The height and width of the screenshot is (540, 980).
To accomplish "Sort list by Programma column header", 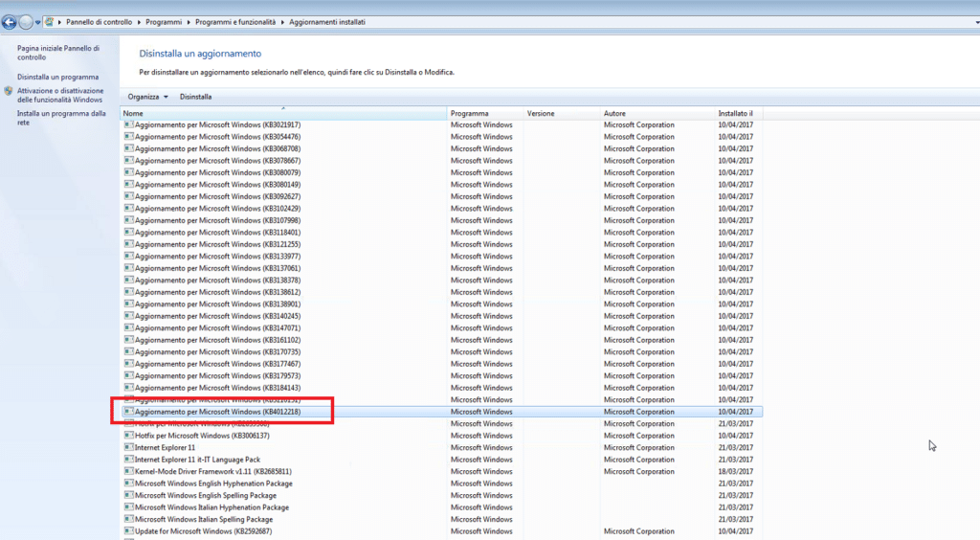I will pos(485,113).
